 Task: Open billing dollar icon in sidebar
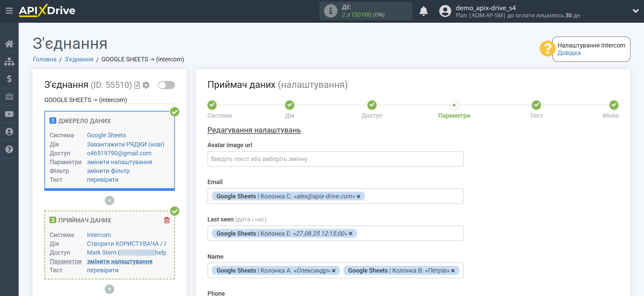pyautogui.click(x=9, y=79)
